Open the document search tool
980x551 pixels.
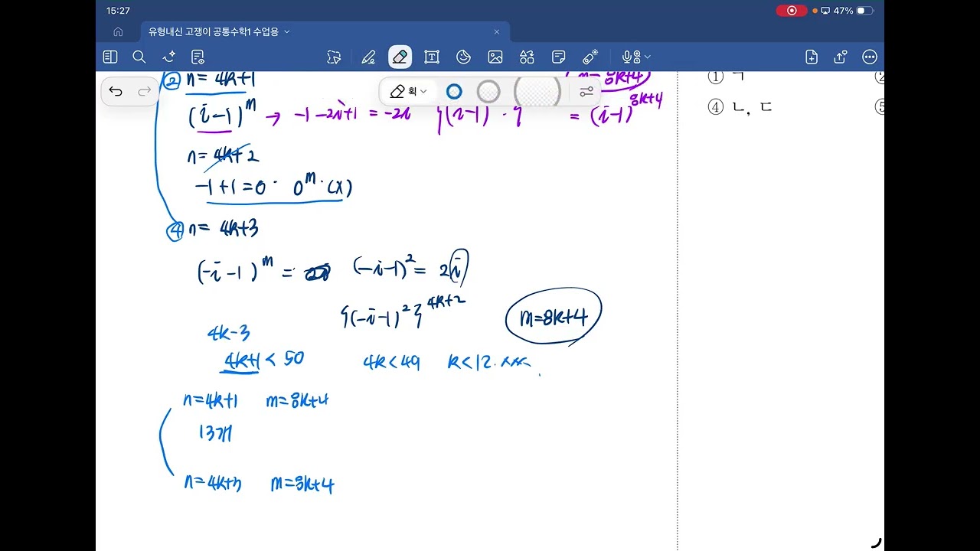[x=139, y=57]
